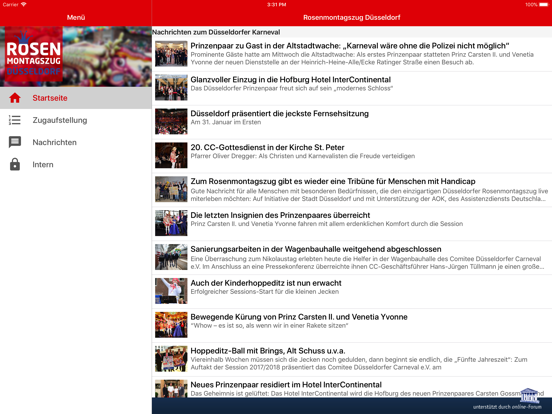Open article Sanierungsarbeiten in der Wagenbauhalle
This screenshot has width=552, height=414.
[352, 258]
